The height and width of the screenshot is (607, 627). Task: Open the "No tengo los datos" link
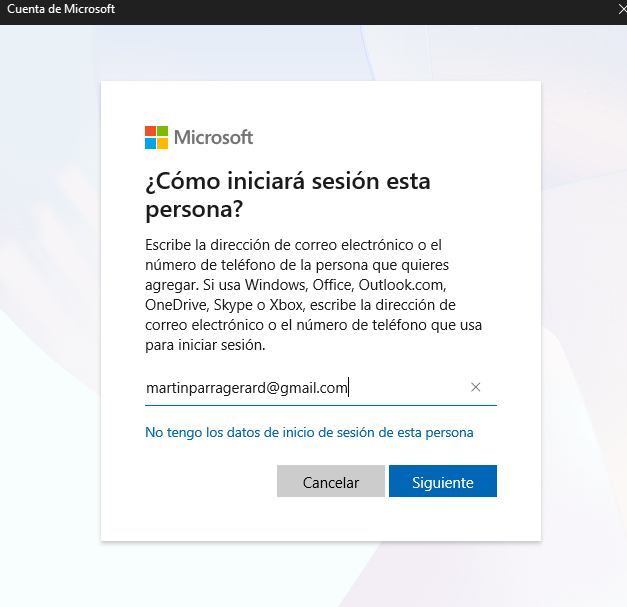(309, 432)
